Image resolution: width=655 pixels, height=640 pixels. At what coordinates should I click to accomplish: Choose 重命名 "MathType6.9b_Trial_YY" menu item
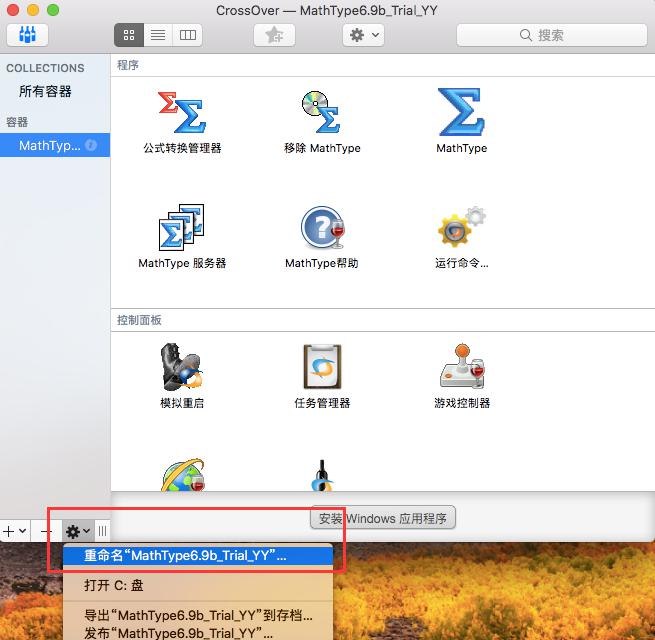[185, 555]
